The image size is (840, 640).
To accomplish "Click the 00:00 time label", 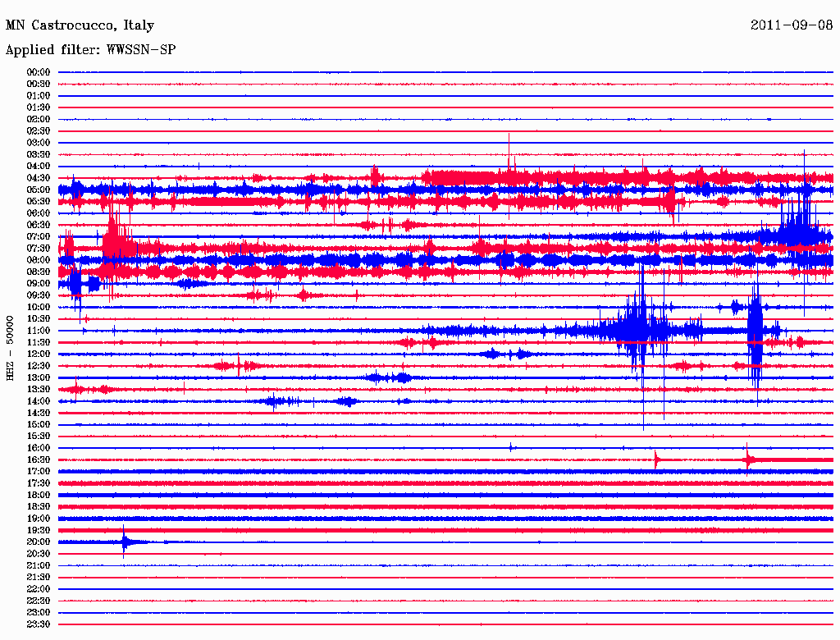I will [x=38, y=72].
